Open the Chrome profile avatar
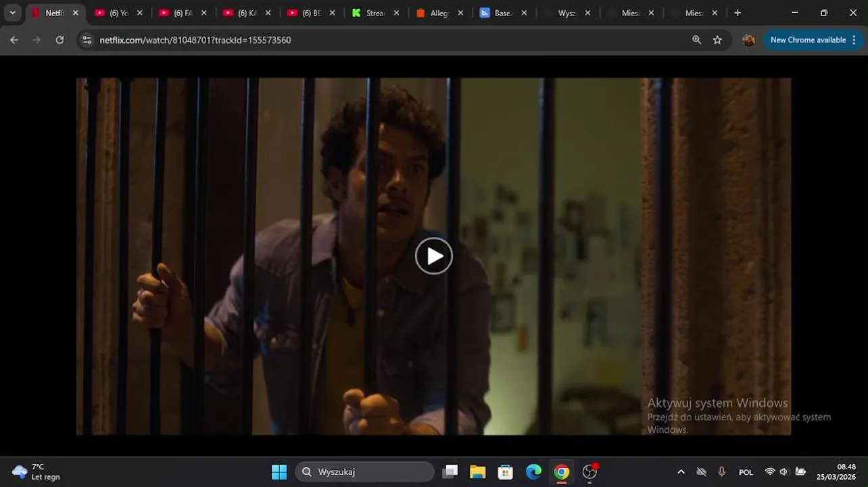The width and height of the screenshot is (868, 487). 748,40
